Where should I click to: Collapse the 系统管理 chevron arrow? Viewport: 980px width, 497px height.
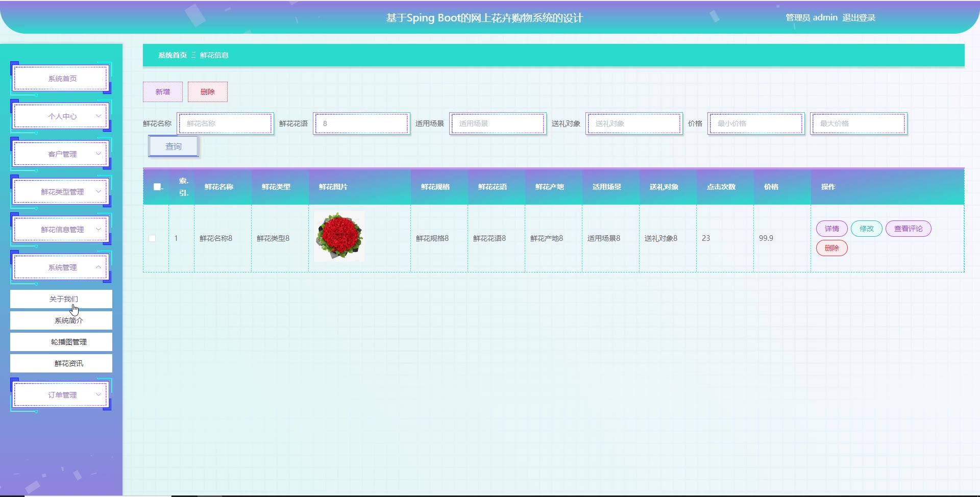click(x=99, y=267)
